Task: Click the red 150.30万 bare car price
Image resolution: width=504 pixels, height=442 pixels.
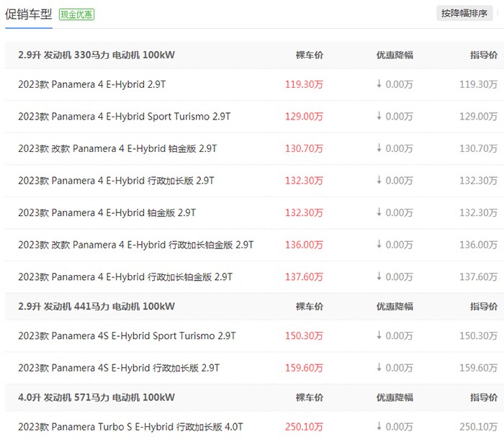Action: pos(304,336)
